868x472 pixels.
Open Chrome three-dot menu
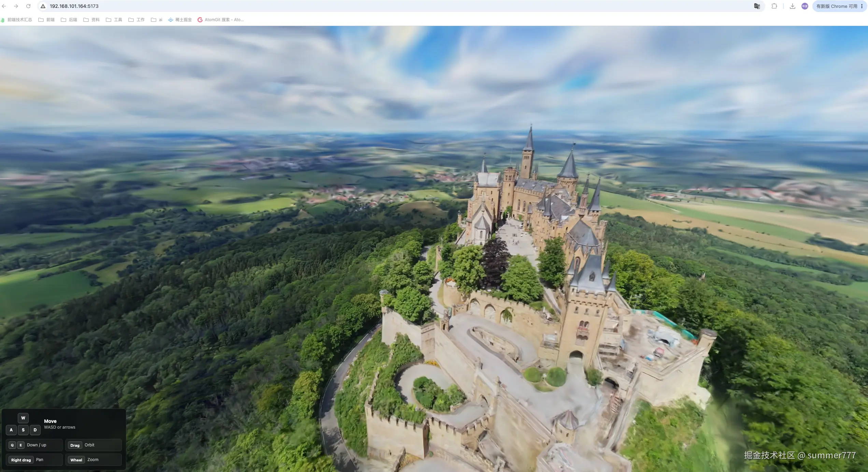[x=862, y=6]
